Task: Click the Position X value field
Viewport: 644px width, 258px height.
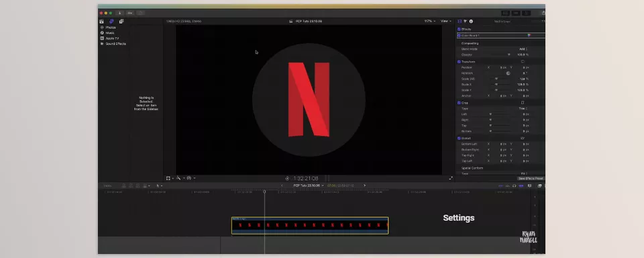Action: (503, 67)
